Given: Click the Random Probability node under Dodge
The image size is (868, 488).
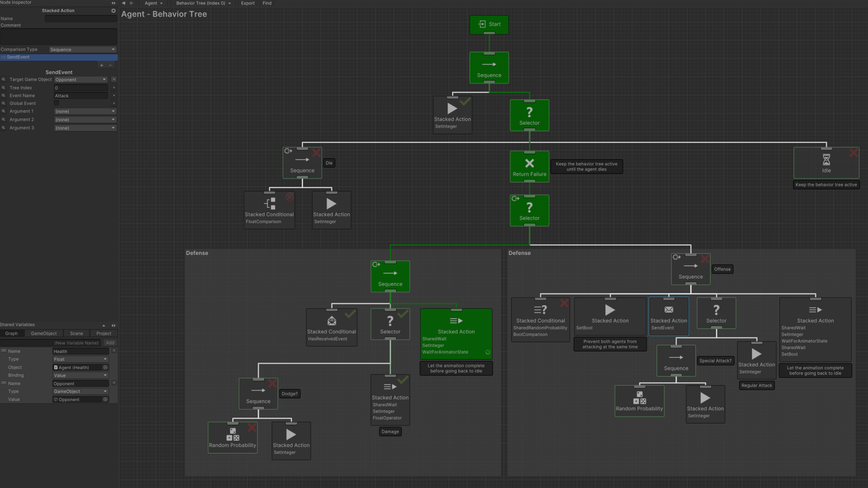Looking at the screenshot, I should [233, 437].
